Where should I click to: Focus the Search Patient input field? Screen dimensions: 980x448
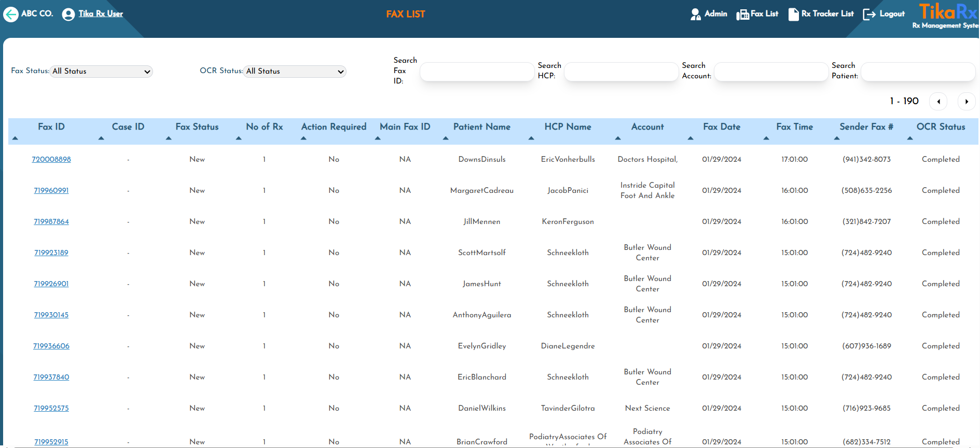coord(918,72)
